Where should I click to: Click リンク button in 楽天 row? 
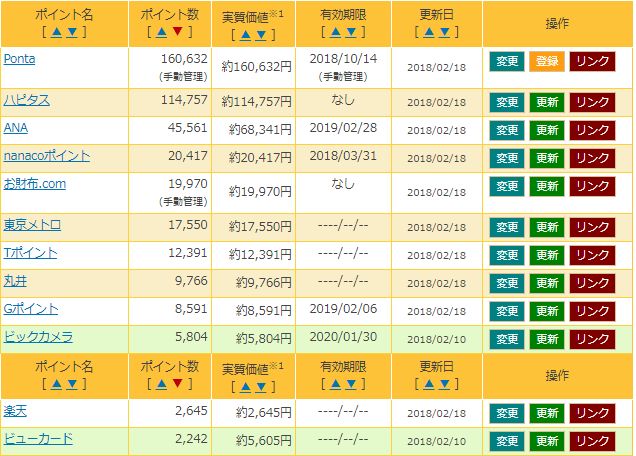click(592, 413)
